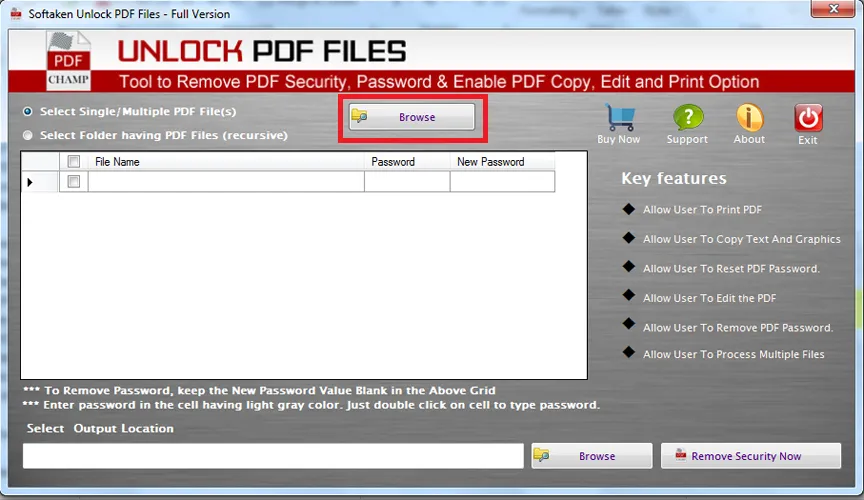Screen dimensions: 864x500
Task: Tick the checkbox in the first grid row
Action: click(73, 181)
